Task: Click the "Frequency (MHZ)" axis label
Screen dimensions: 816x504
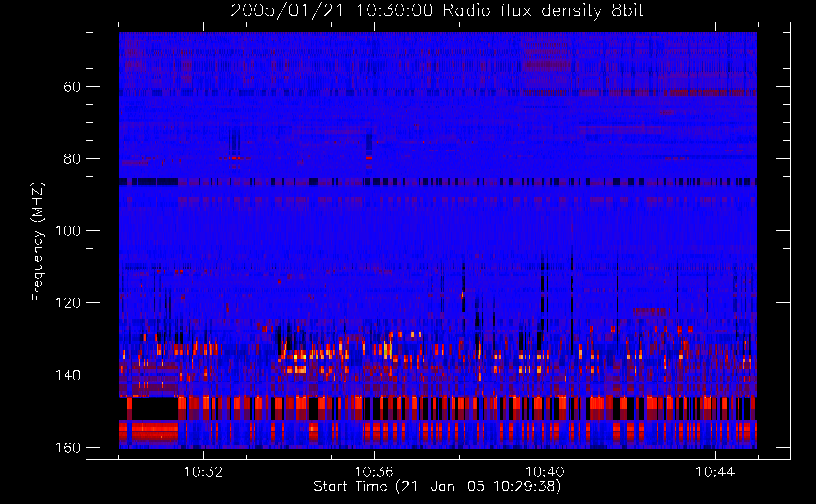Action: tap(38, 242)
